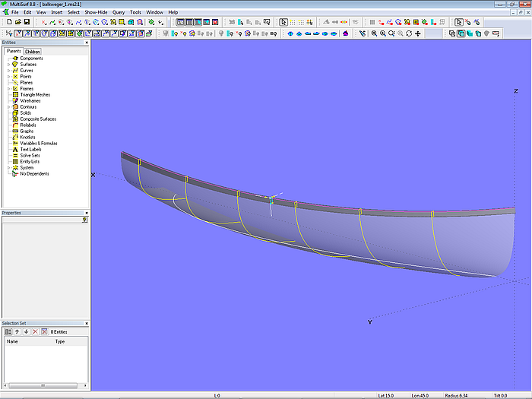Click the Zoom In magnifier icon
532x399 pixels.
tap(382, 33)
